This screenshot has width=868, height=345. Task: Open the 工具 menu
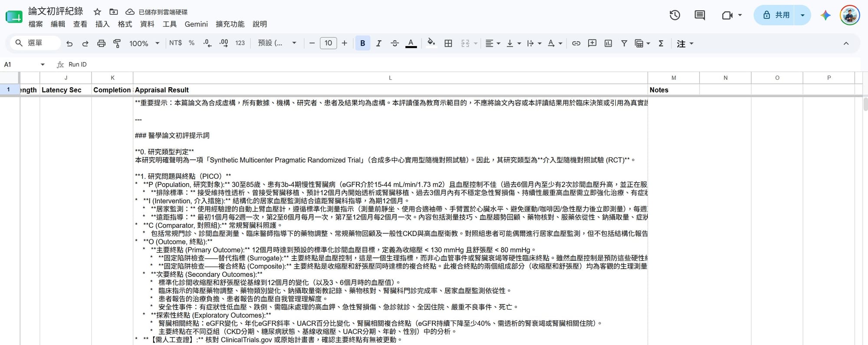point(169,24)
